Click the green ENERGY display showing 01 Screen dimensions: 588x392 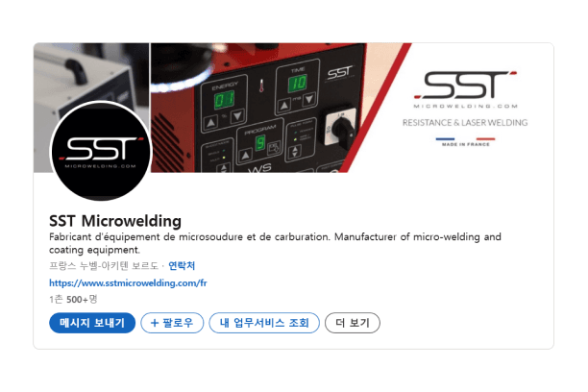click(x=224, y=101)
